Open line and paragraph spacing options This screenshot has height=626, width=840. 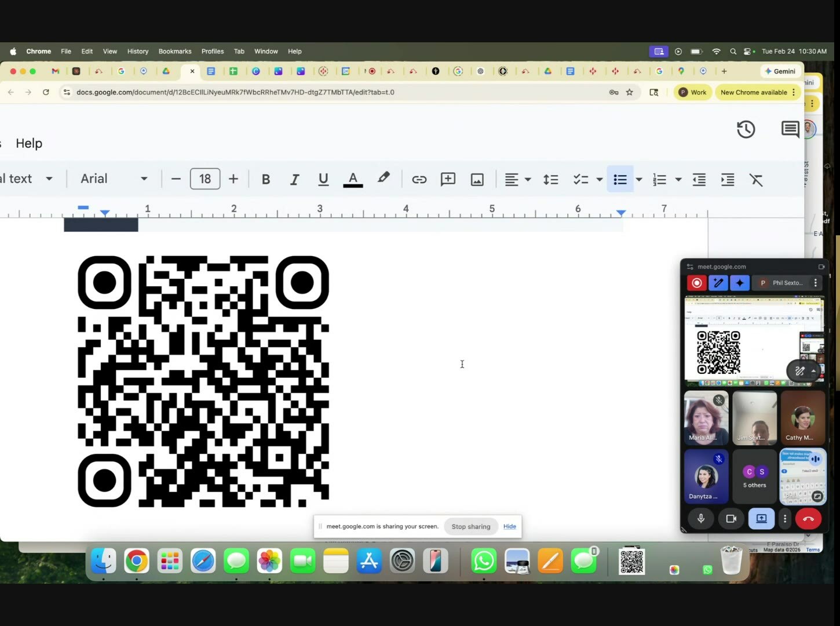551,180
